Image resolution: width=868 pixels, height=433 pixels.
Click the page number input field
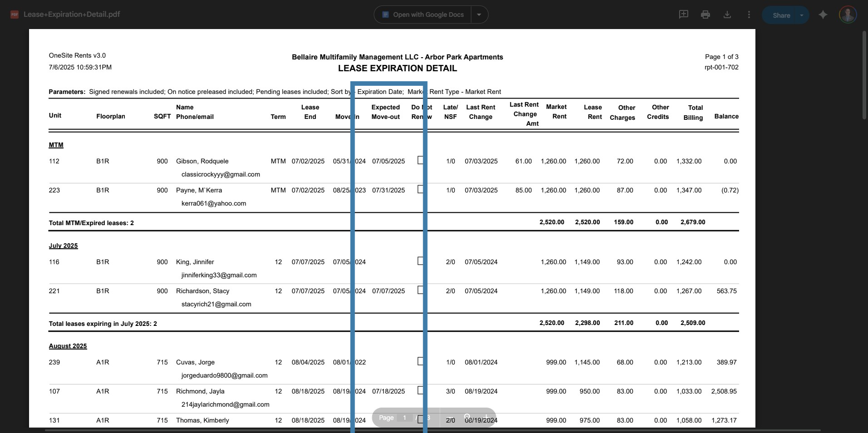tap(404, 418)
